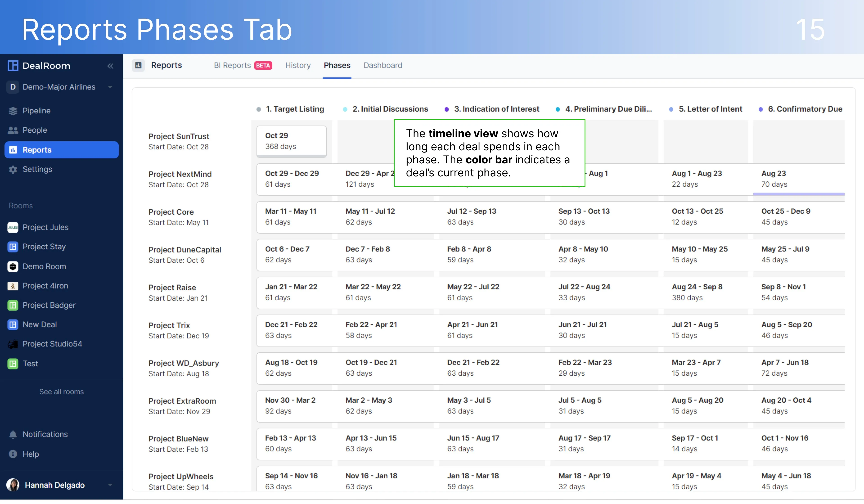This screenshot has width=864, height=504.
Task: Click the See all rooms link
Action: point(61,391)
